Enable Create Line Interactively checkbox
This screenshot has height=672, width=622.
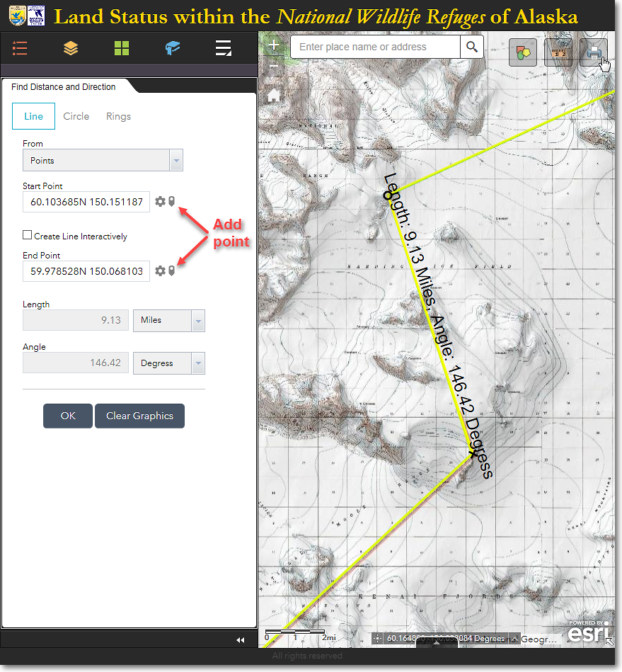pyautogui.click(x=28, y=236)
